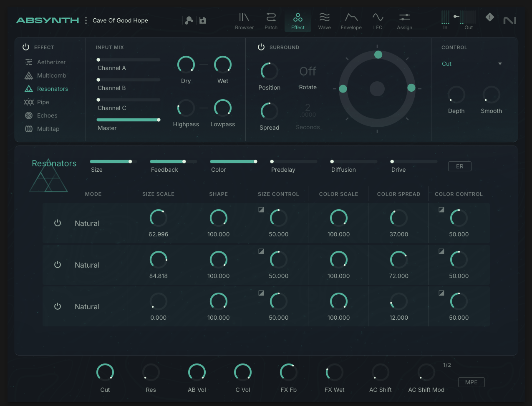
Task: Select the Echoes effect
Action: [47, 115]
